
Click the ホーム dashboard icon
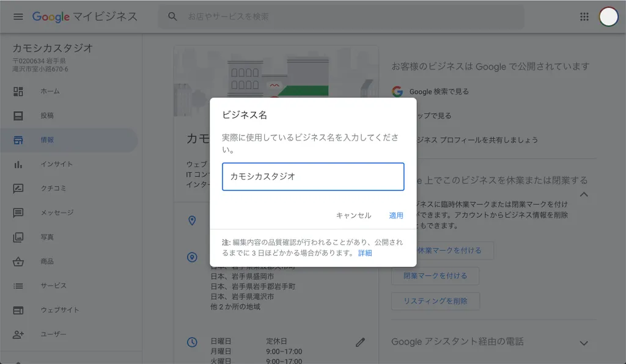[x=18, y=91]
